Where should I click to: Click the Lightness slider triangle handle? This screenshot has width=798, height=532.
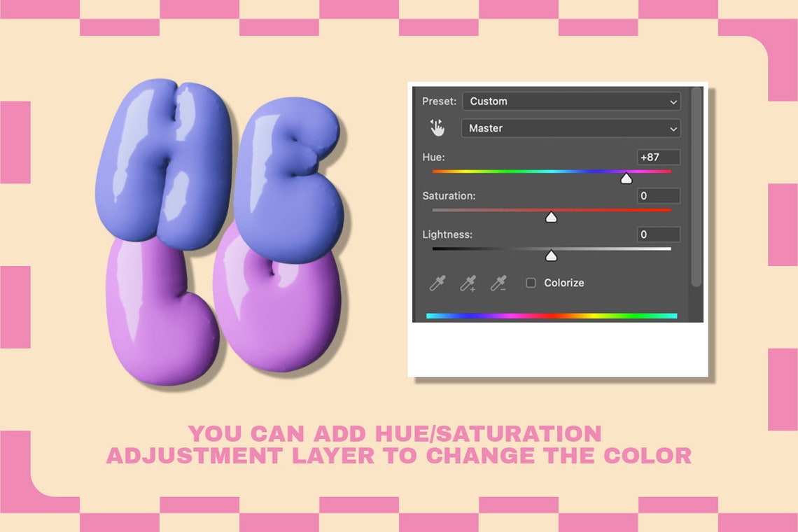(x=551, y=255)
